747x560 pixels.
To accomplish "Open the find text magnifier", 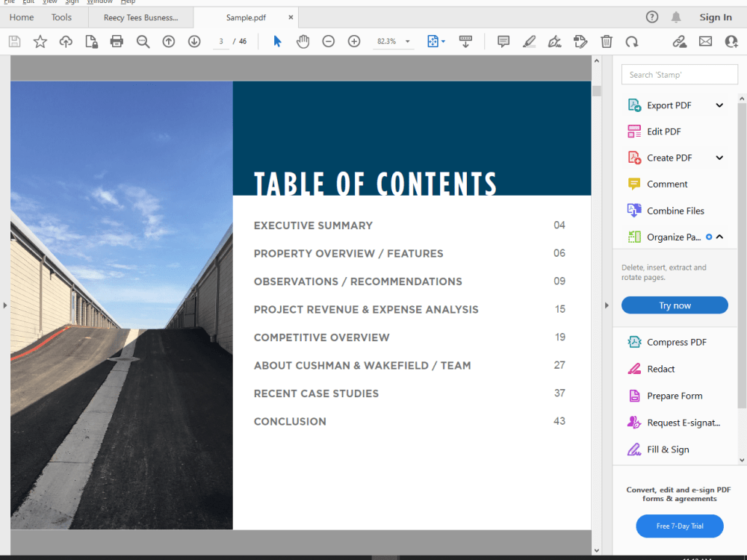I will [143, 41].
